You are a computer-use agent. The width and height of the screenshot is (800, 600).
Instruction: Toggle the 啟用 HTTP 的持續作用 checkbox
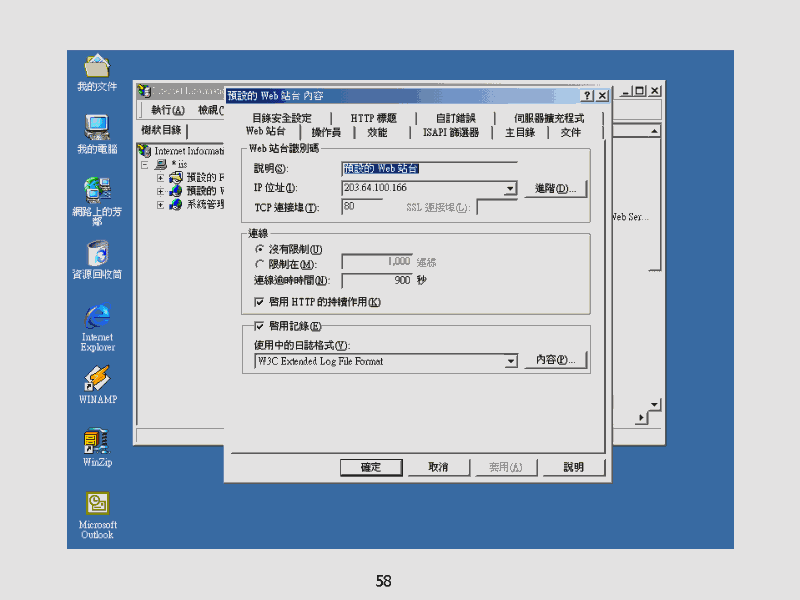(x=260, y=302)
